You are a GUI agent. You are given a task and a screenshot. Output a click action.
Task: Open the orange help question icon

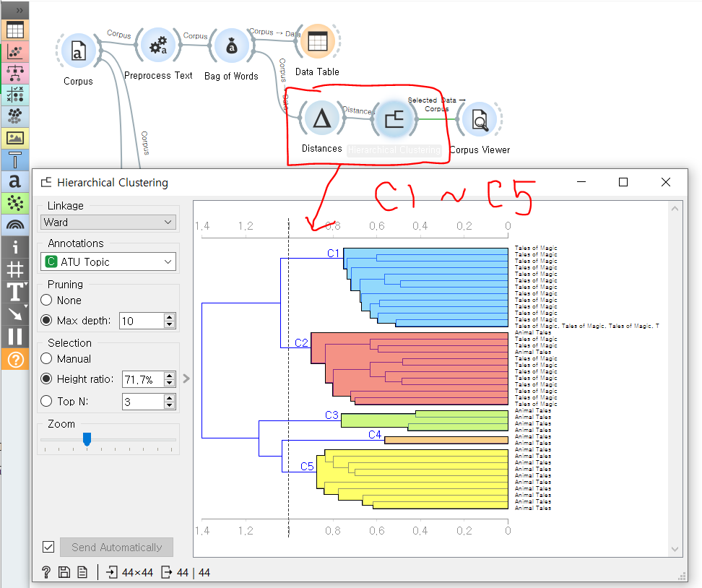[x=14, y=359]
